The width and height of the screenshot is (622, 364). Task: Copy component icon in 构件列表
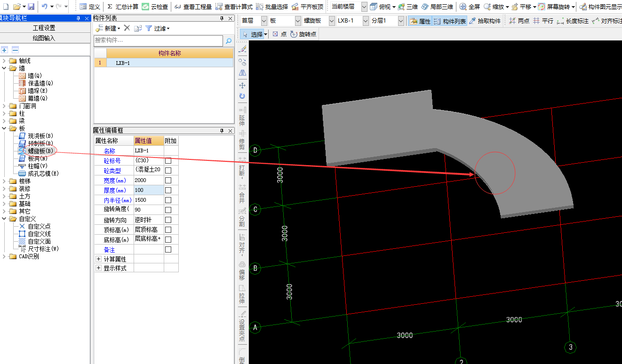pyautogui.click(x=138, y=28)
